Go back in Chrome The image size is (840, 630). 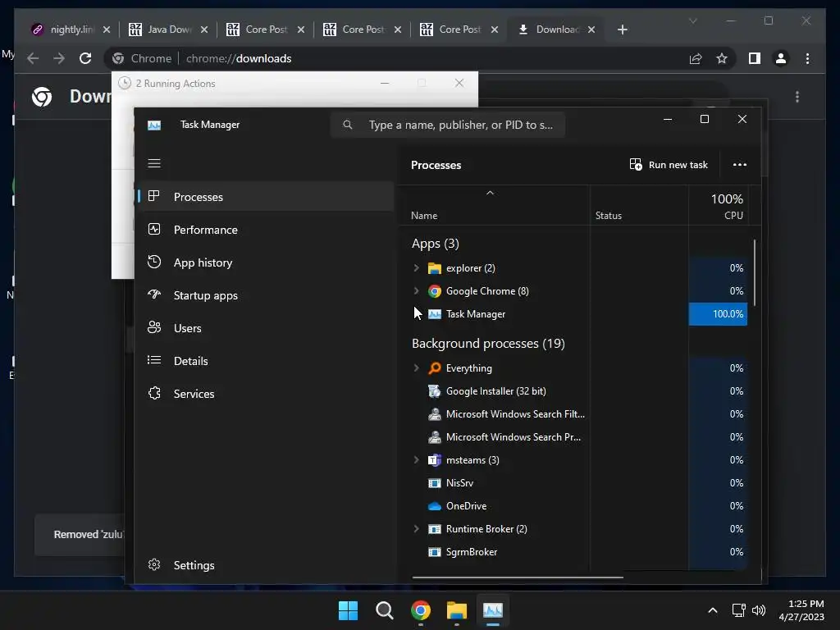point(33,58)
